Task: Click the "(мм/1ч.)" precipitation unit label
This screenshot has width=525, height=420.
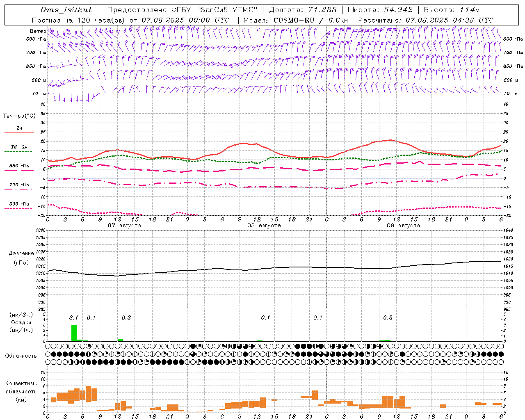Action: pos(21,330)
